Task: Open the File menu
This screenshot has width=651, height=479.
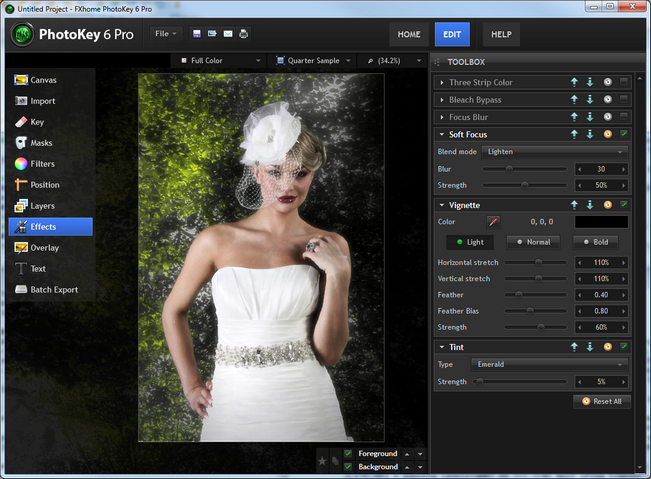Action: [165, 34]
